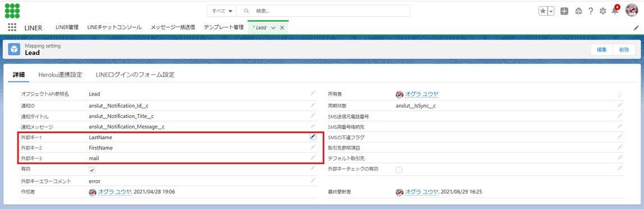This screenshot has width=644, height=209.
Task: Click the FirstName value text
Action: (100, 148)
